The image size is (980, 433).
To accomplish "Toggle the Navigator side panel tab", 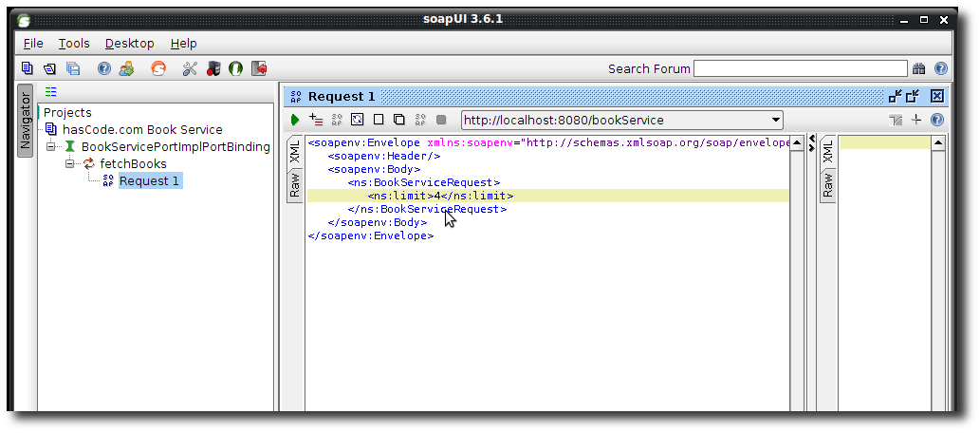I will pyautogui.click(x=25, y=121).
